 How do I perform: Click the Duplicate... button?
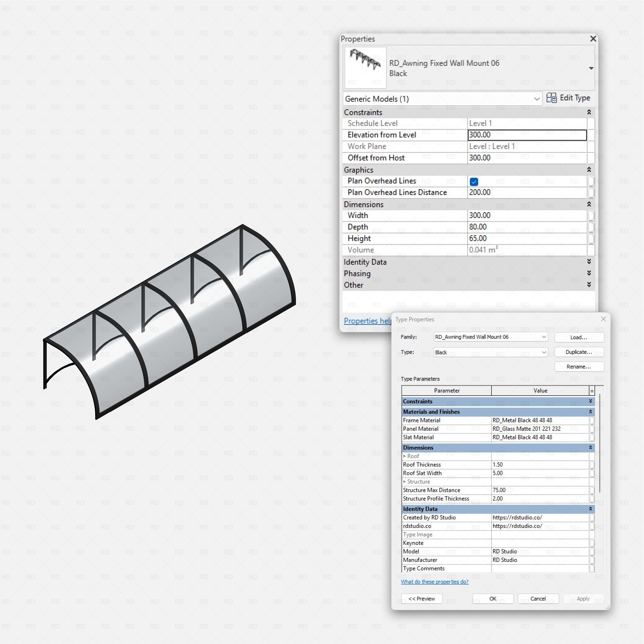pyautogui.click(x=579, y=352)
